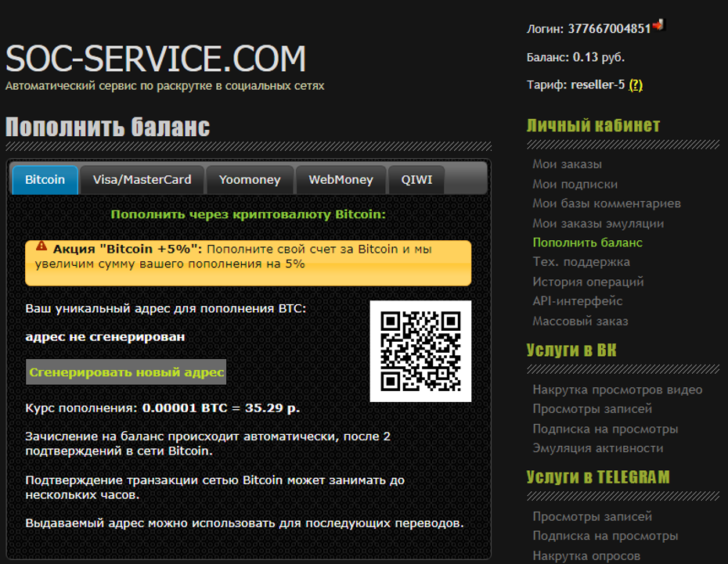Open API-интерфейс link
Screen dimensions: 728x564
(x=577, y=301)
